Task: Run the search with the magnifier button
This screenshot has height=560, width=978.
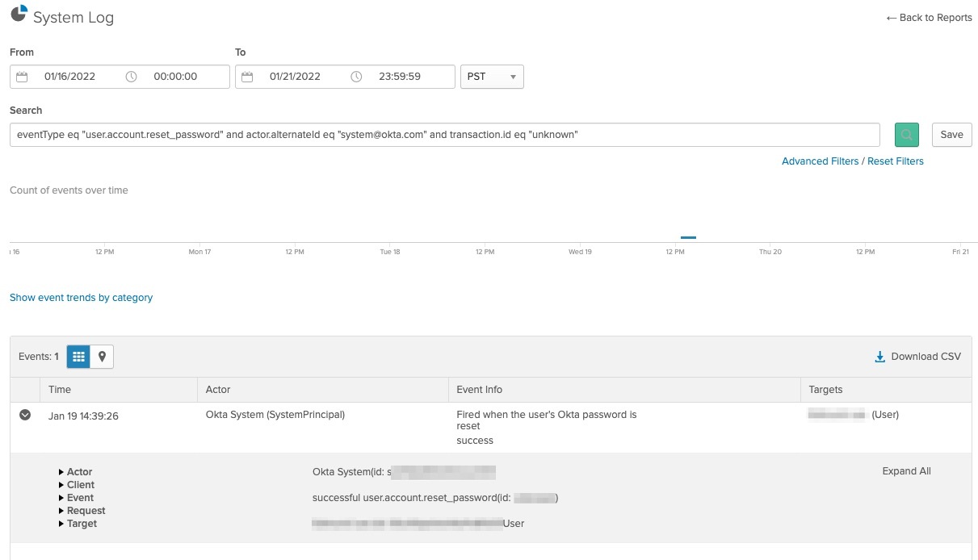Action: 906,134
